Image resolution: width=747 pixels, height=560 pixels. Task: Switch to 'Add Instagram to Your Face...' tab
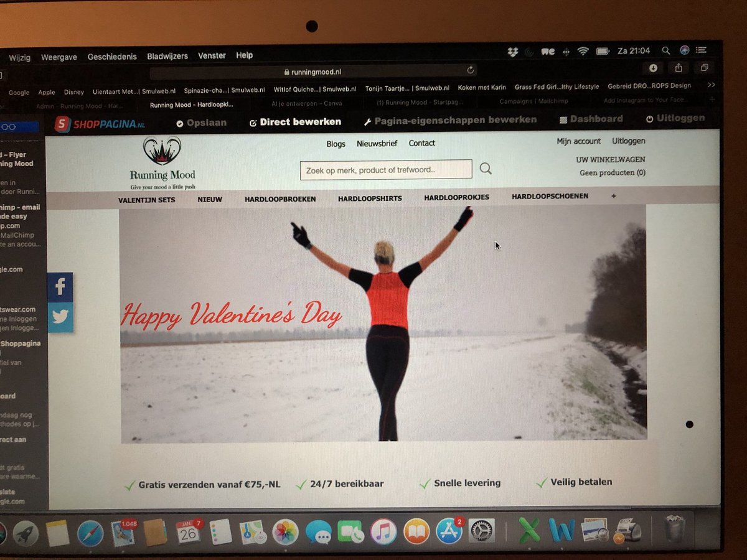[644, 100]
